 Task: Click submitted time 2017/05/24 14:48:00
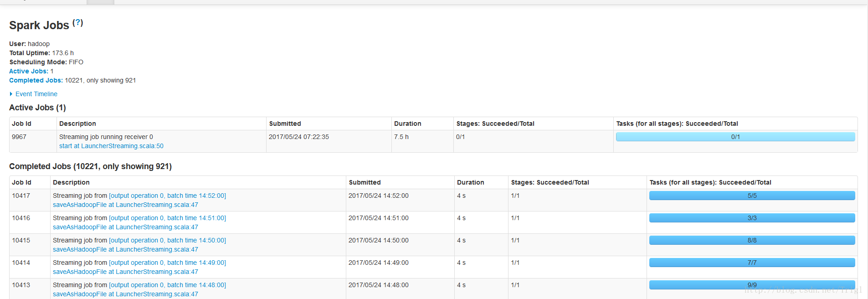(379, 285)
